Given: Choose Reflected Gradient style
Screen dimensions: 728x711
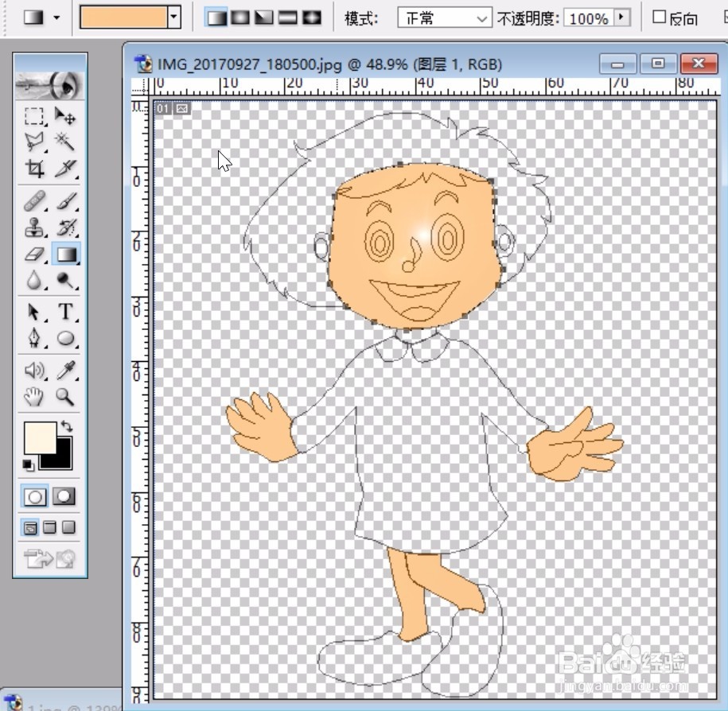Looking at the screenshot, I should click(x=288, y=17).
